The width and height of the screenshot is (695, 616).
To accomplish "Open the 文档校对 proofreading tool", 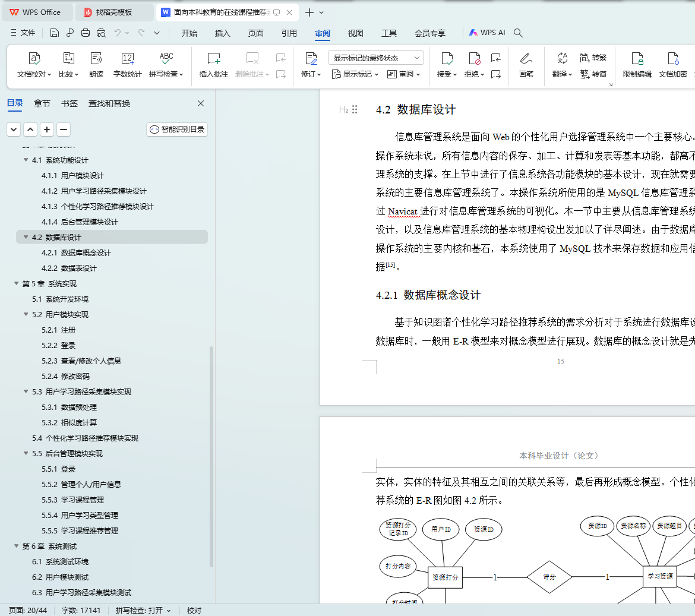I will (34, 65).
